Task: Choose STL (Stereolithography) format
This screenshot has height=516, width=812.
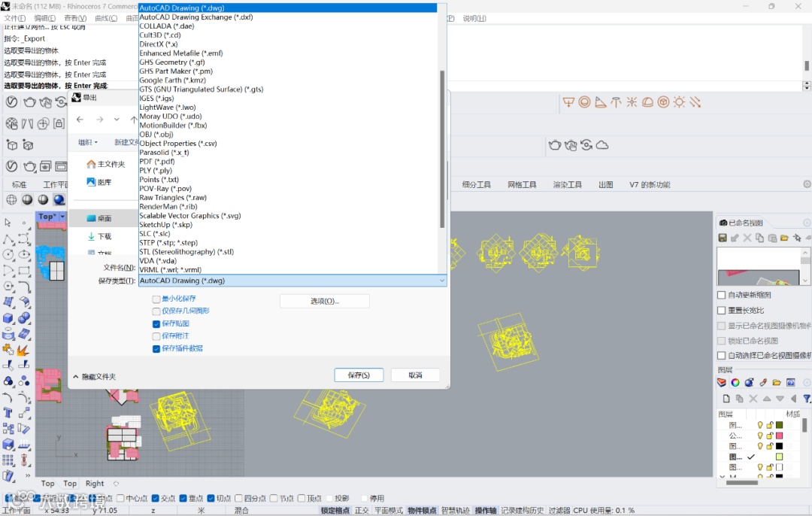Action: 186,251
